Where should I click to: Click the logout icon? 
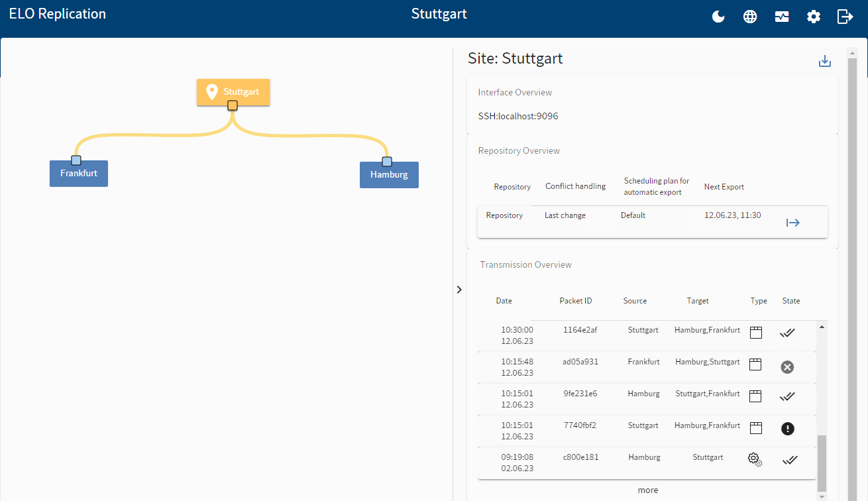pos(845,17)
